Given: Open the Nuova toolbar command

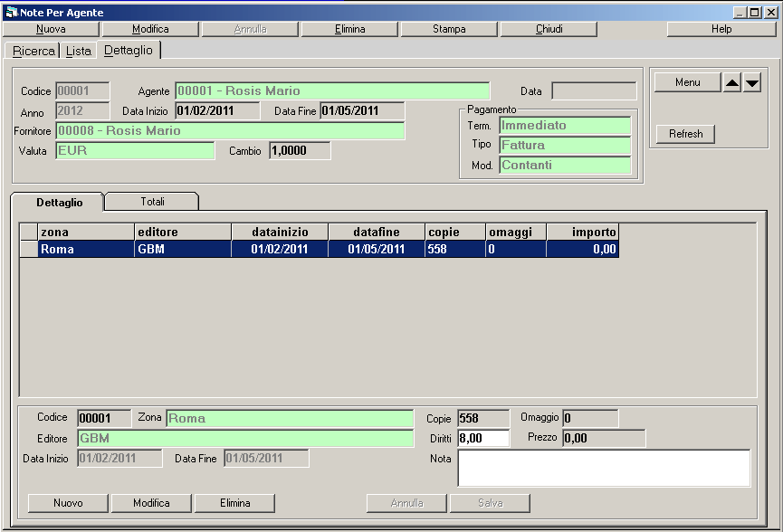Looking at the screenshot, I should (x=51, y=29).
